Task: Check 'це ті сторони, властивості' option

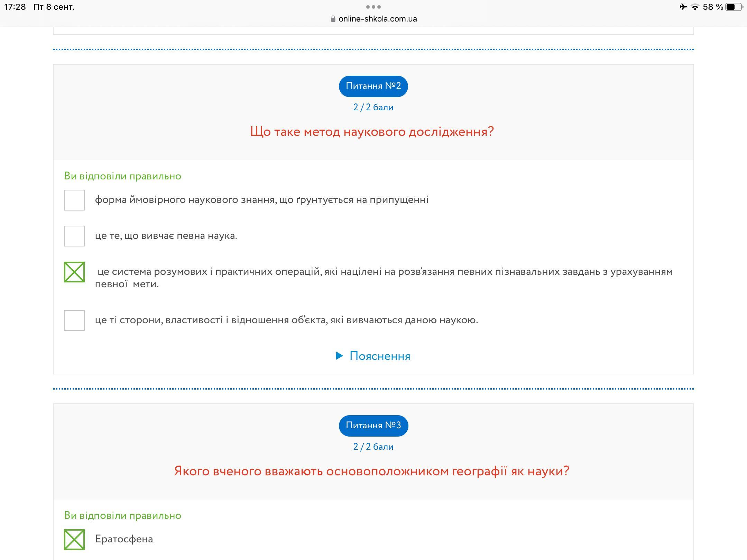Action: coord(74,320)
